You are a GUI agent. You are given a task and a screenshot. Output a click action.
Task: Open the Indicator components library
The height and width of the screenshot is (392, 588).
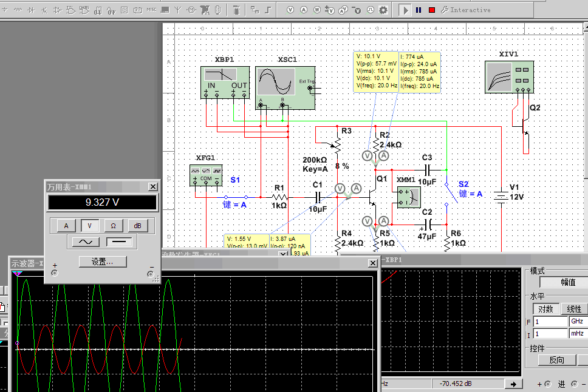pos(125,10)
